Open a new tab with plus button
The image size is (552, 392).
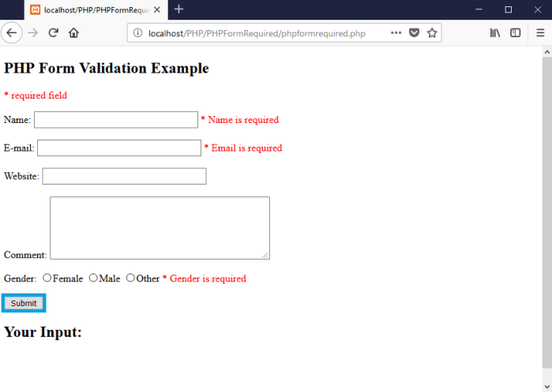pyautogui.click(x=179, y=9)
